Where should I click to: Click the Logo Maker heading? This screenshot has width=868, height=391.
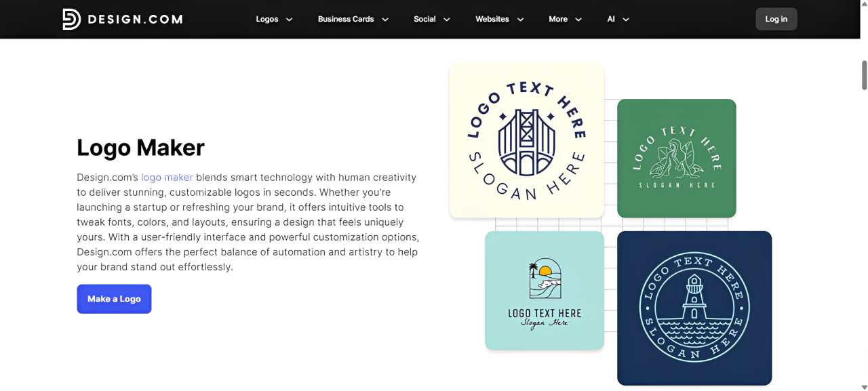coord(140,148)
